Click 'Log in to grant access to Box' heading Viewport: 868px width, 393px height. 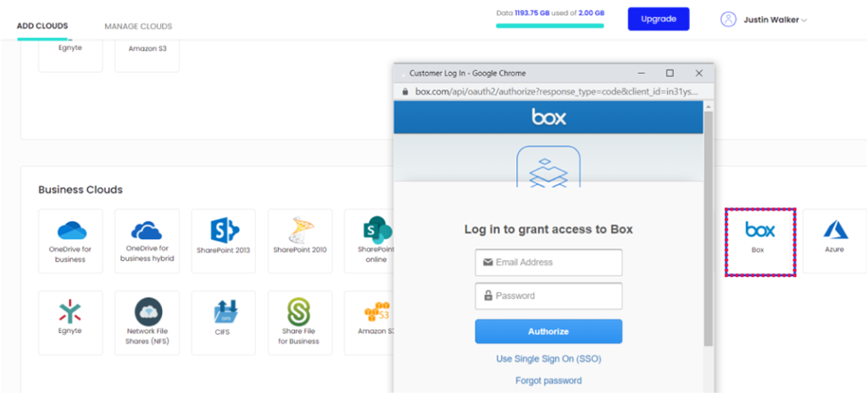coord(548,230)
